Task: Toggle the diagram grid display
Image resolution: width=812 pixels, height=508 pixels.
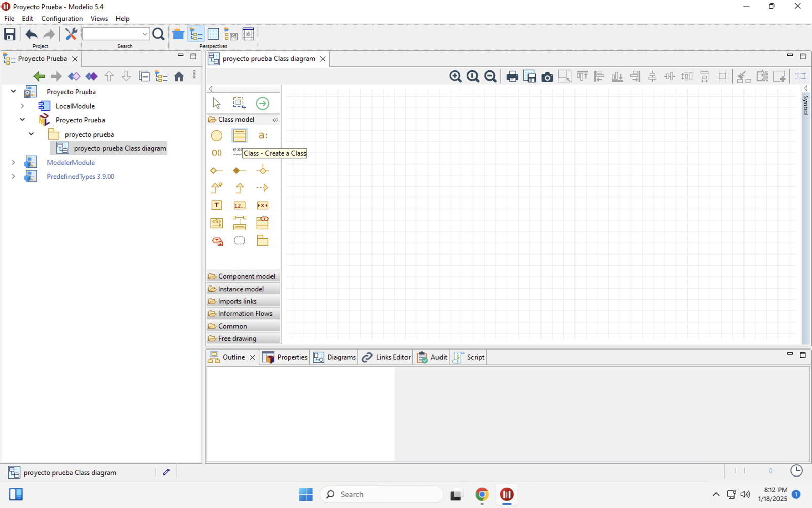Action: pyautogui.click(x=801, y=77)
